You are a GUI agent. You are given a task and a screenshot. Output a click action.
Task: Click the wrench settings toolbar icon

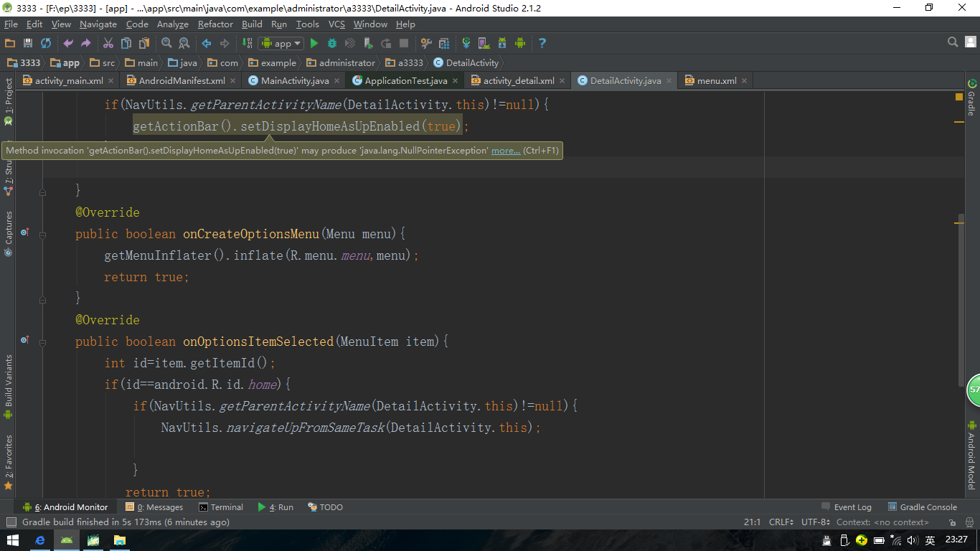(426, 43)
